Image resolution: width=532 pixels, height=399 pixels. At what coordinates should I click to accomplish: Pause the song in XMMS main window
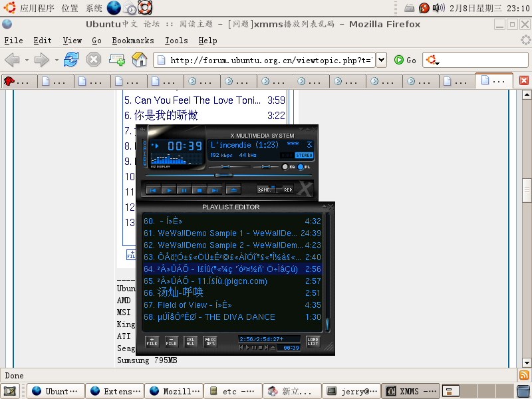click(x=184, y=190)
